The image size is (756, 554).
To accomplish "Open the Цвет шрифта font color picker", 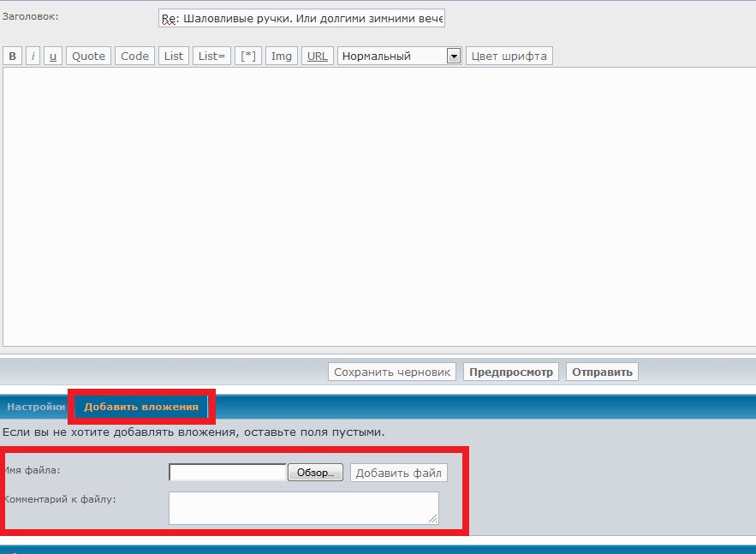I will click(509, 57).
